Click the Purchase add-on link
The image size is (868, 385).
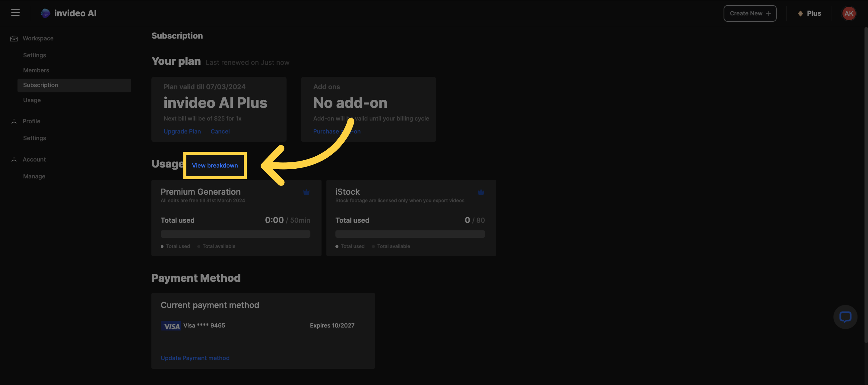[337, 132]
